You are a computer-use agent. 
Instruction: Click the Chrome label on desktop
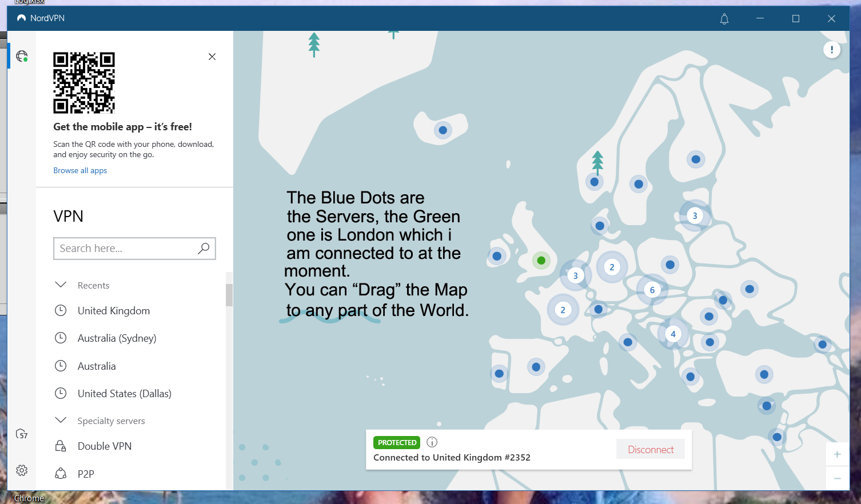click(x=29, y=498)
